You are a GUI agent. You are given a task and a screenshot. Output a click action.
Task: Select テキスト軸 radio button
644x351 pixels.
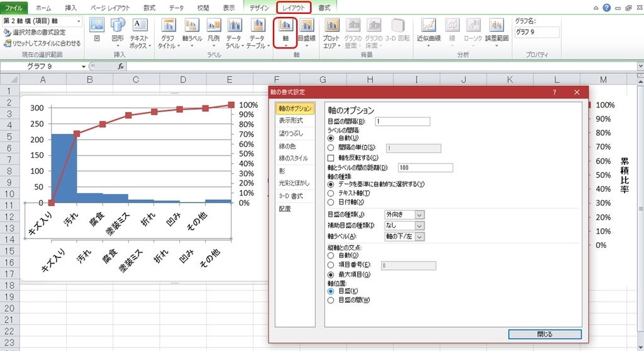tap(331, 193)
